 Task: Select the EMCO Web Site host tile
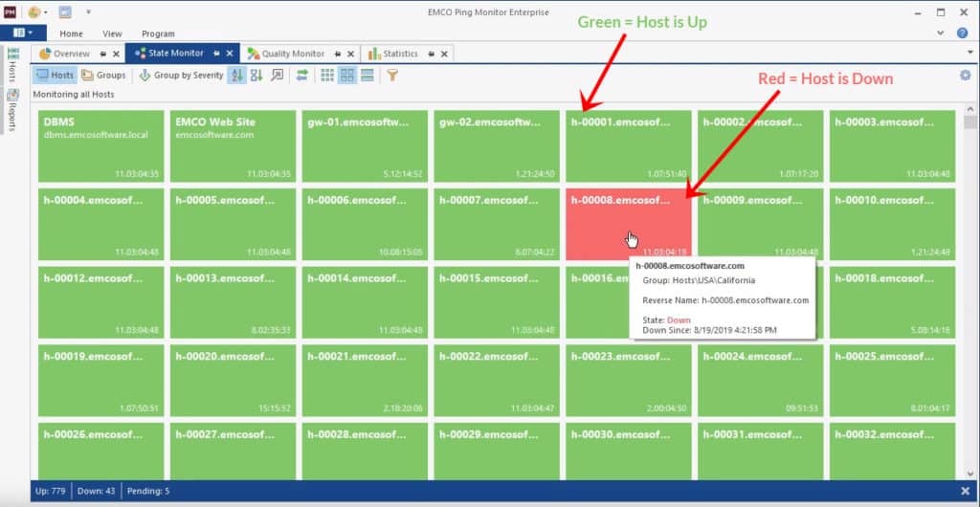[x=234, y=146]
